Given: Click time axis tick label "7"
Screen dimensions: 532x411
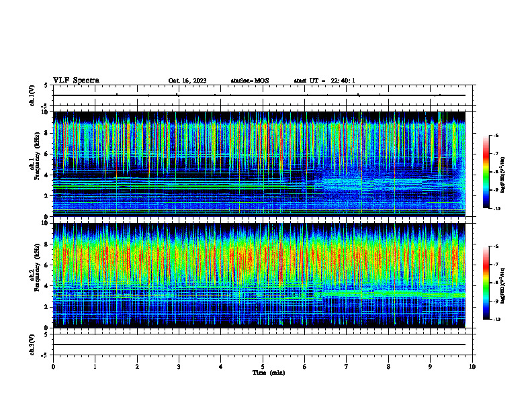Looking at the screenshot, I should point(347,367).
